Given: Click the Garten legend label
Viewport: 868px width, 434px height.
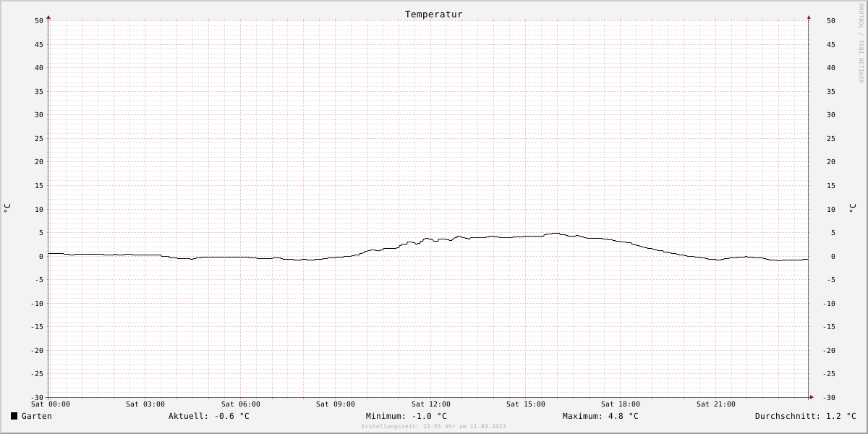Looking at the screenshot, I should point(37,416).
